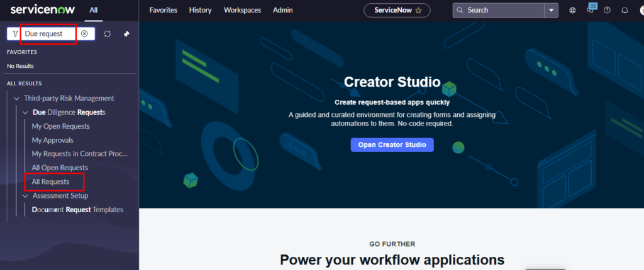This screenshot has width=644, height=270.
Task: Open the notifications bell icon
Action: click(x=625, y=10)
